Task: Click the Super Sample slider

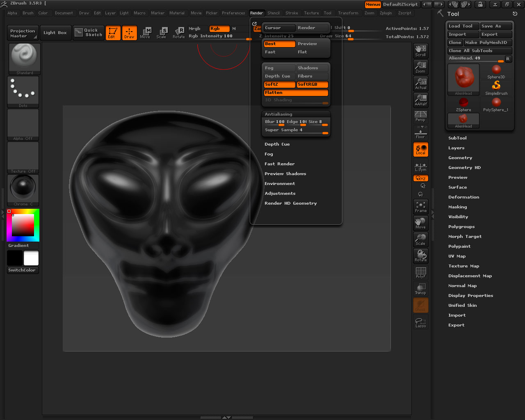Action: click(x=296, y=130)
